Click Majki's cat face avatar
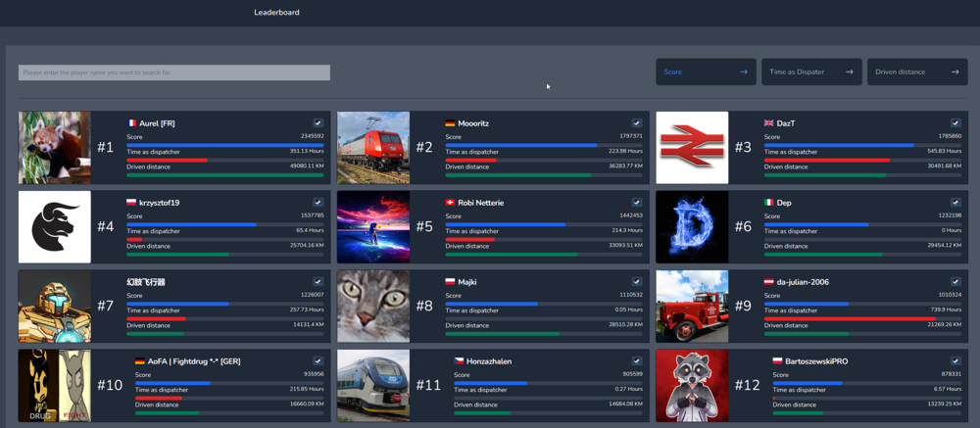Image resolution: width=980 pixels, height=428 pixels. (373, 307)
